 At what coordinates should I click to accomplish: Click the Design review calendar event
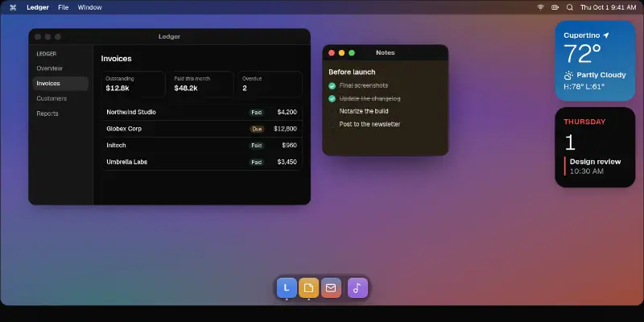pos(592,166)
